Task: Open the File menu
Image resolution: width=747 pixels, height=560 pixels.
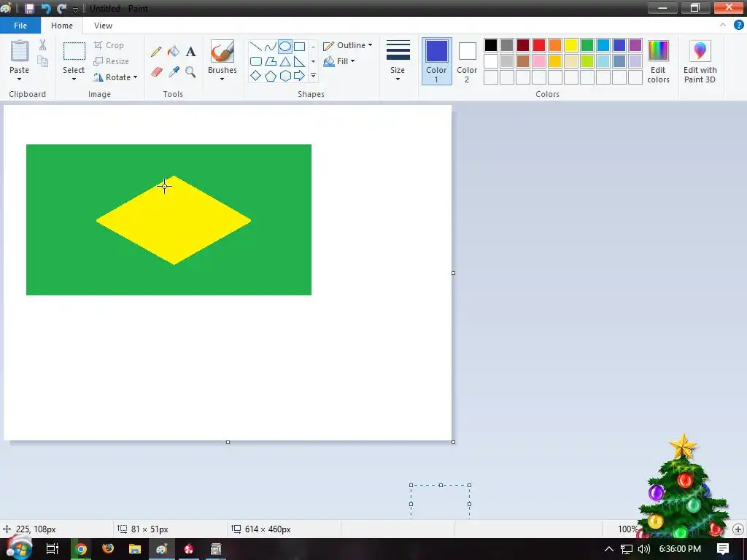Action: point(20,26)
